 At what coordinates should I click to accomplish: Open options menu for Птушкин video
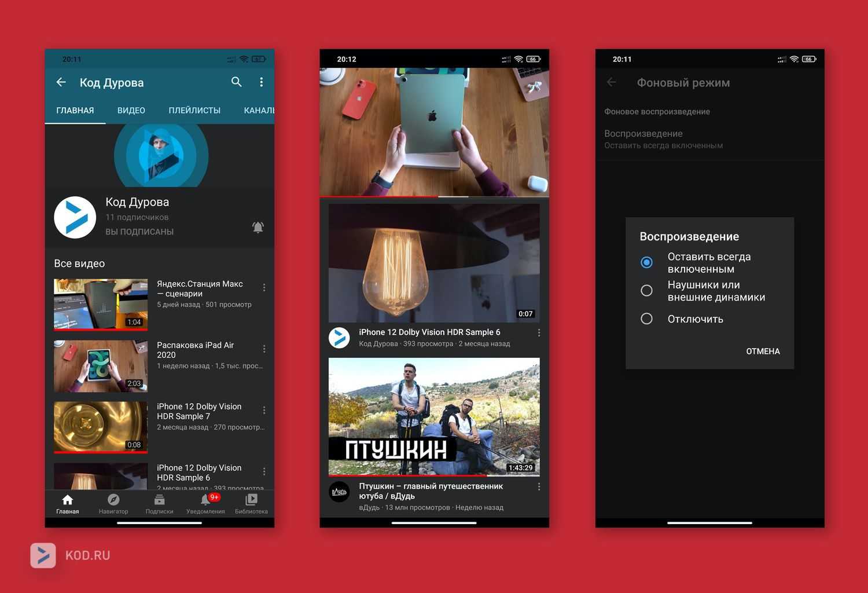pos(539,487)
